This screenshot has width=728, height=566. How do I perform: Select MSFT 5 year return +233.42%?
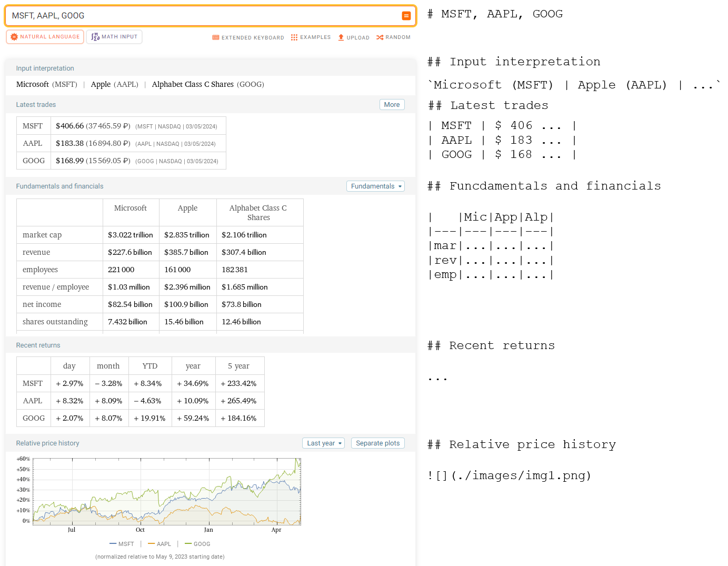coord(238,383)
